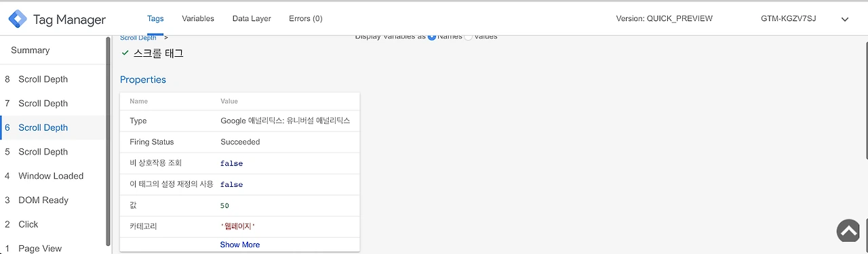Click the 값 value 50

point(225,205)
